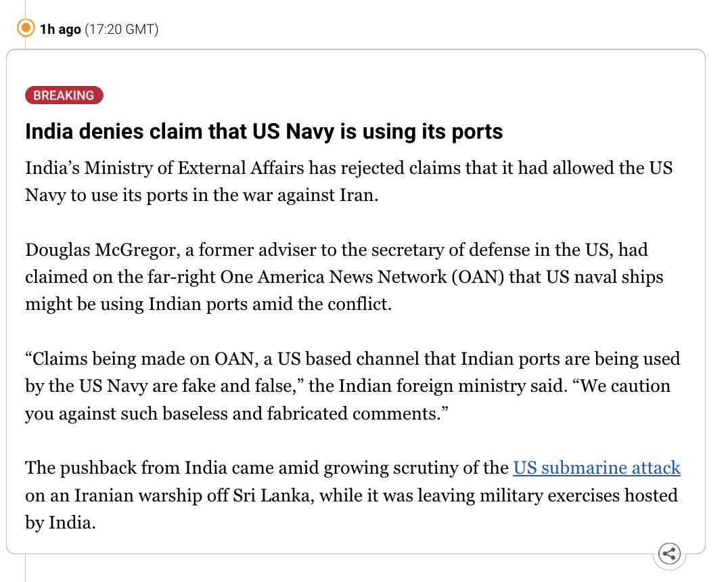Click the vertical timeline line below the post

click(x=26, y=568)
